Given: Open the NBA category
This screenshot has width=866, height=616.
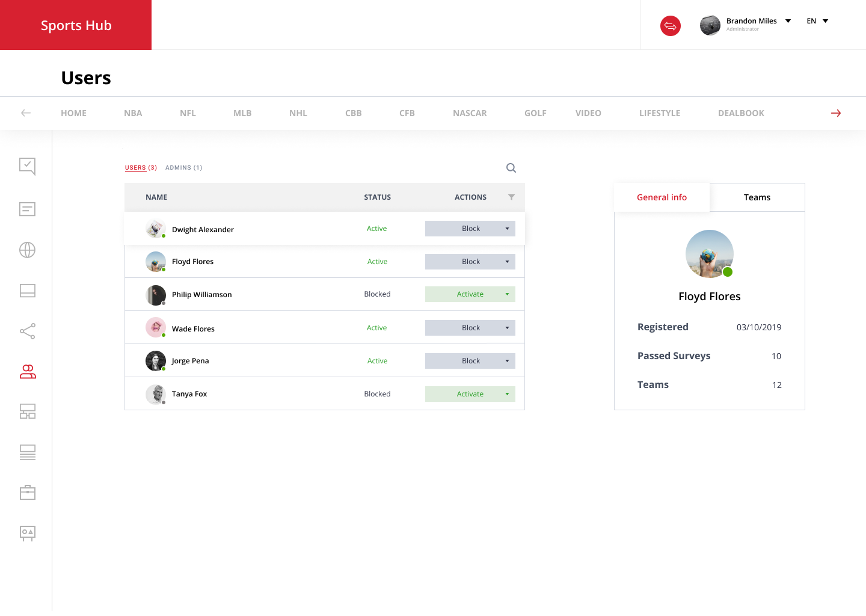Looking at the screenshot, I should coord(133,113).
